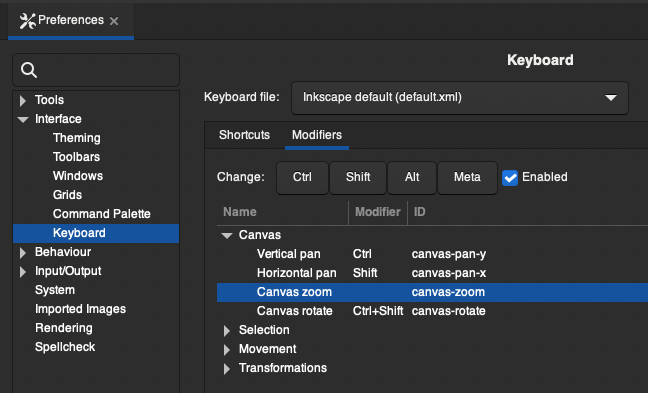
Task: Expand the Behaviour category
Action: pyautogui.click(x=23, y=252)
